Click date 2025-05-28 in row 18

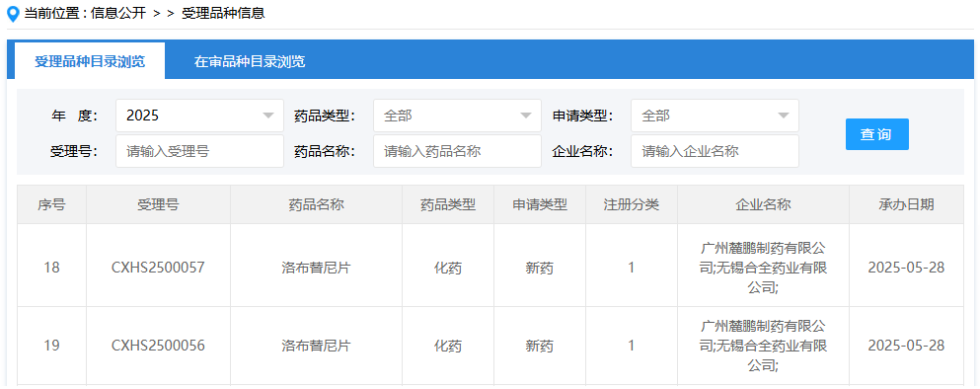[906, 268]
